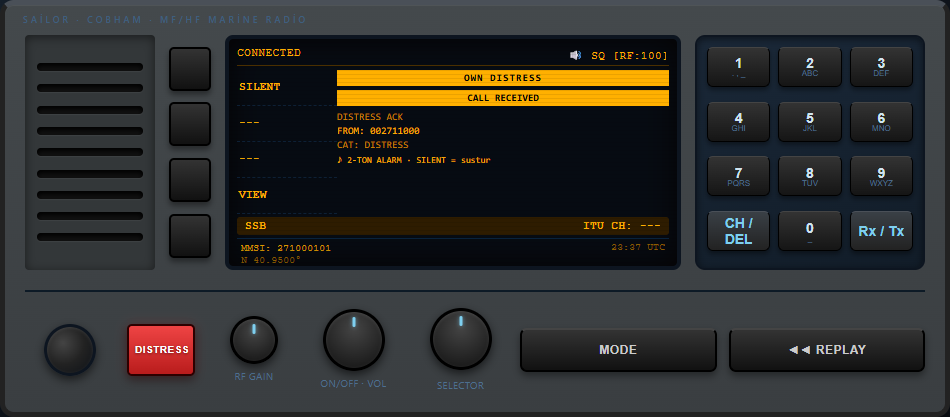This screenshot has width=950, height=417.
Task: Tap keypad key 5 JKL
Action: coord(809,121)
